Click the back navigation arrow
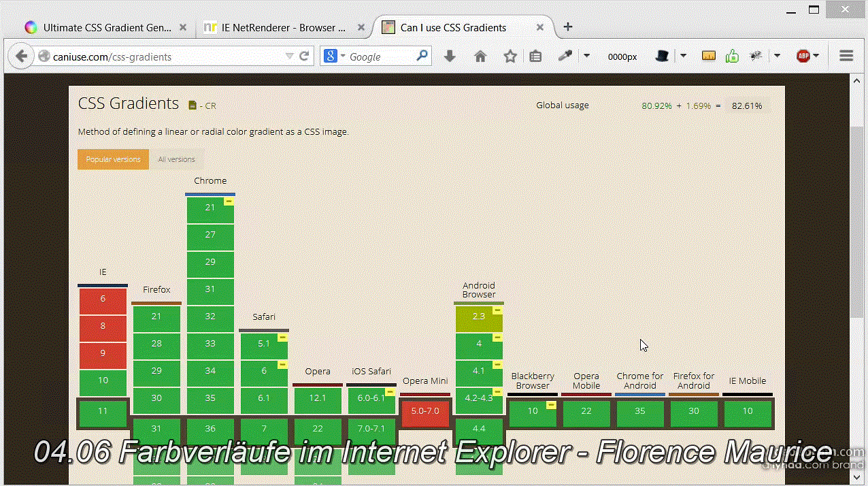868x486 pixels. (x=21, y=56)
